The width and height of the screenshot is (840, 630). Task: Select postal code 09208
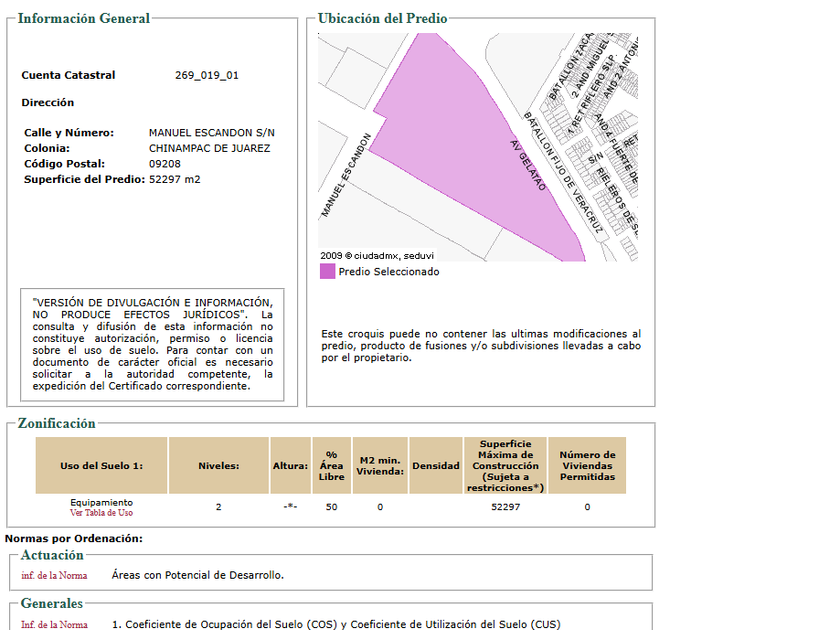(164, 163)
